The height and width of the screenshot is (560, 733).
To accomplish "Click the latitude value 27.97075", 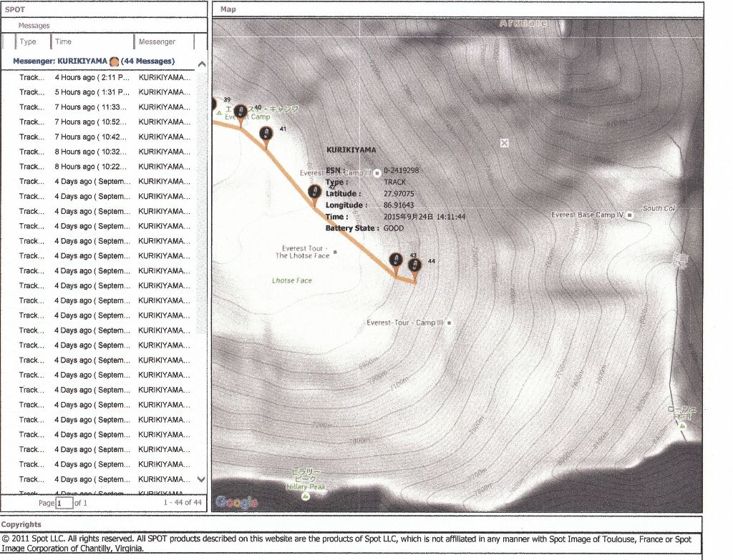I will pos(399,193).
